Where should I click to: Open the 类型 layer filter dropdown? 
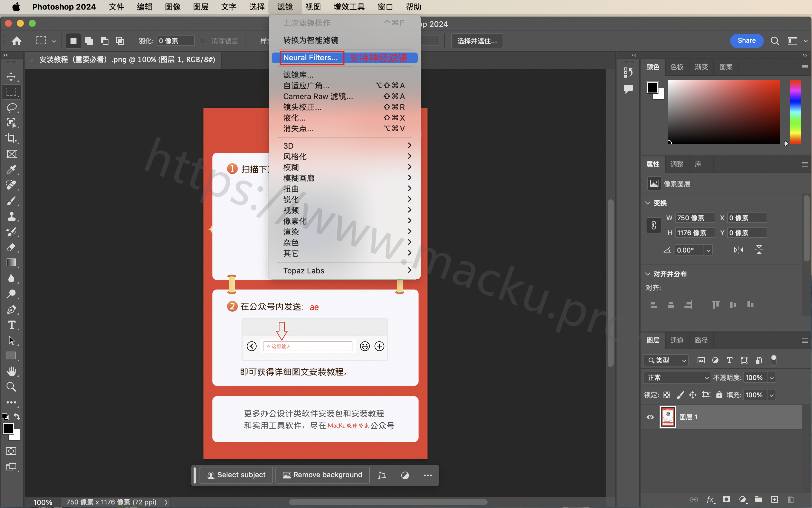pos(666,360)
